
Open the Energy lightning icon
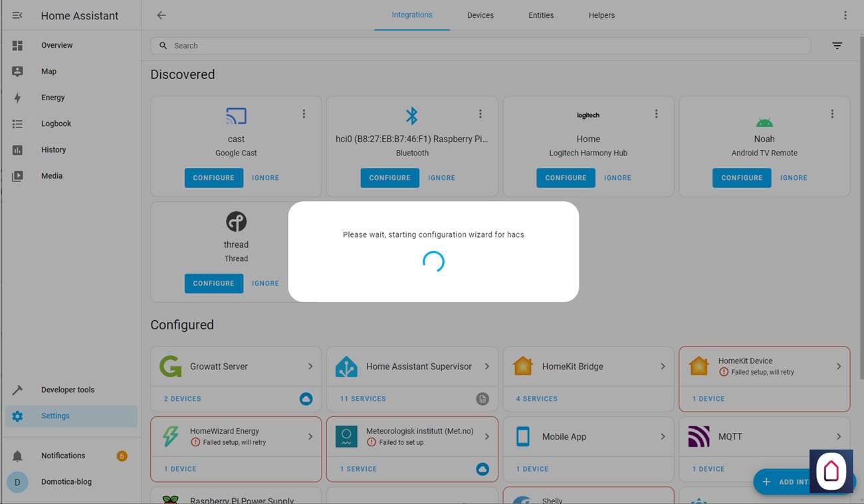17,98
